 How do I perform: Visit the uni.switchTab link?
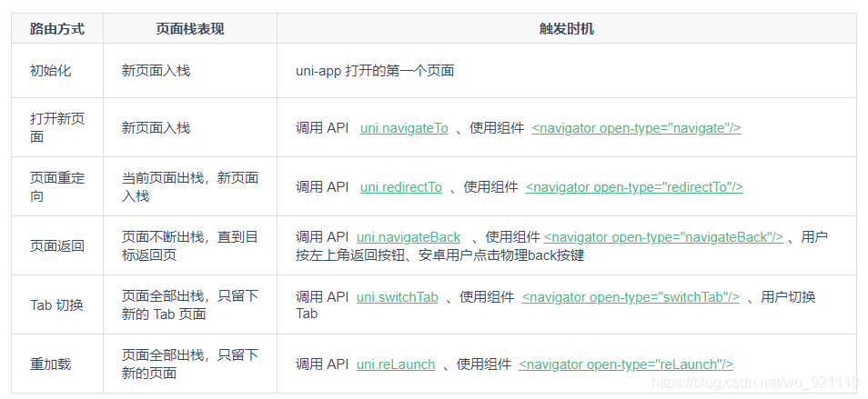tap(398, 297)
